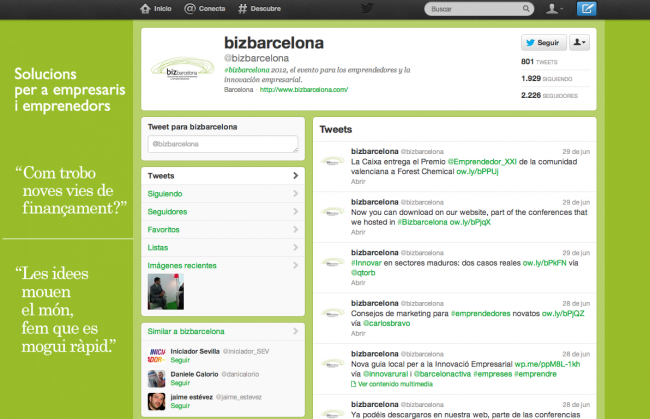The image size is (650, 419).
Task: Open the Favoritos list
Action: click(223, 230)
